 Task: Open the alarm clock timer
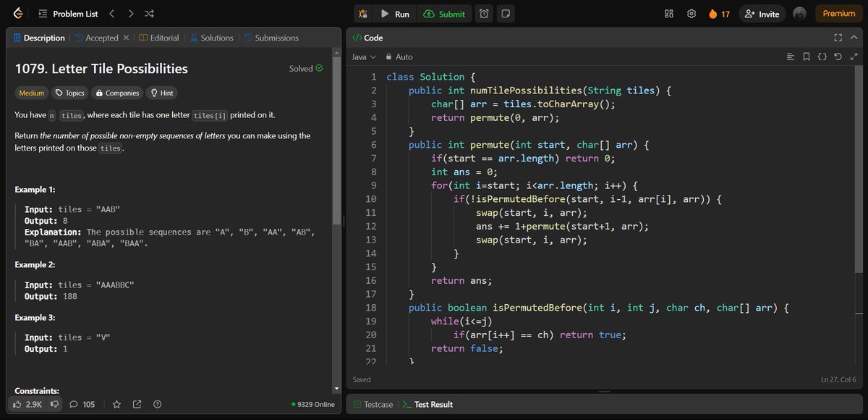[484, 14]
